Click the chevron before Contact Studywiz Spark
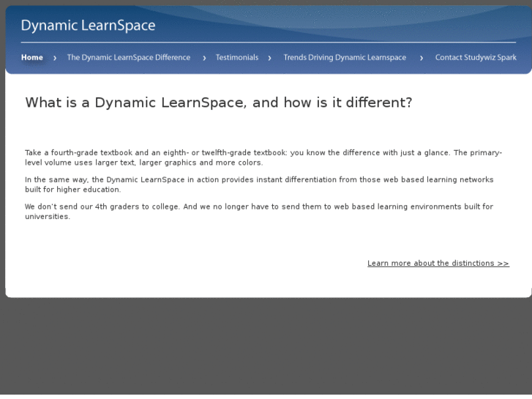Image resolution: width=532 pixels, height=399 pixels. point(422,58)
